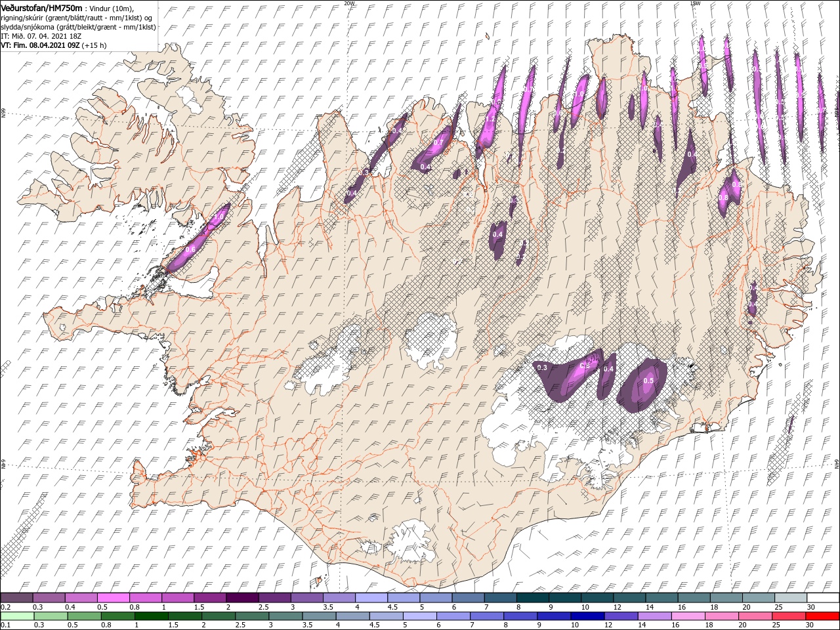840x630 pixels.
Task: Pick the dark teal 8 swatch in upper legend
Action: [x=532, y=598]
